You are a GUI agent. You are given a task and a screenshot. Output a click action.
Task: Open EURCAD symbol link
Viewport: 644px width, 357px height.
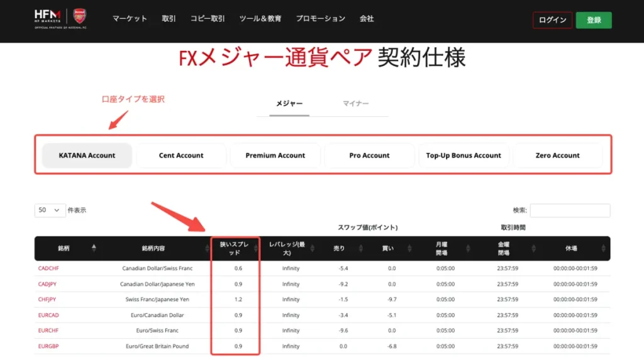pos(48,315)
